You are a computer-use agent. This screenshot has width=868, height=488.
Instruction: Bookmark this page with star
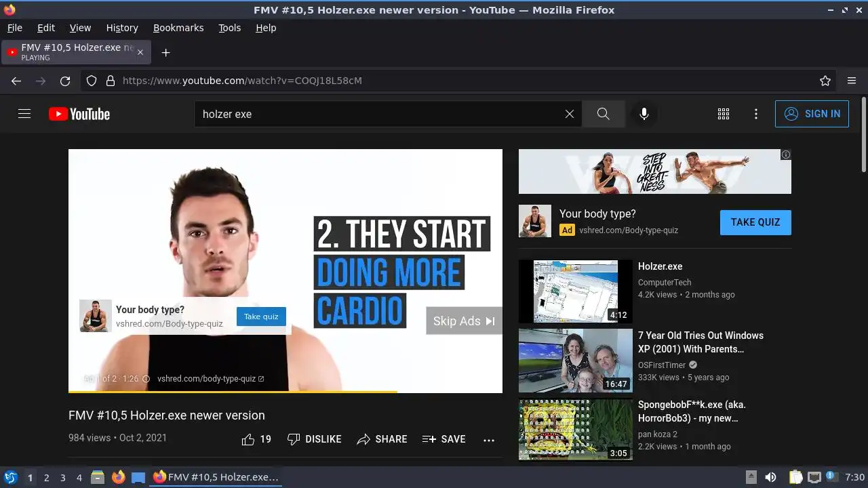[x=825, y=81]
